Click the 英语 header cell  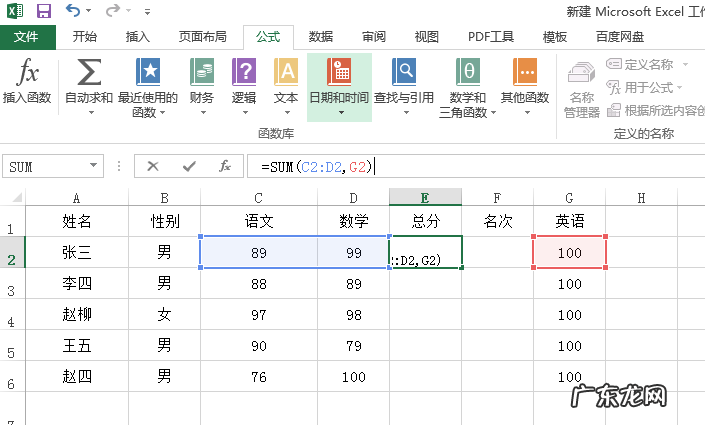coord(569,221)
